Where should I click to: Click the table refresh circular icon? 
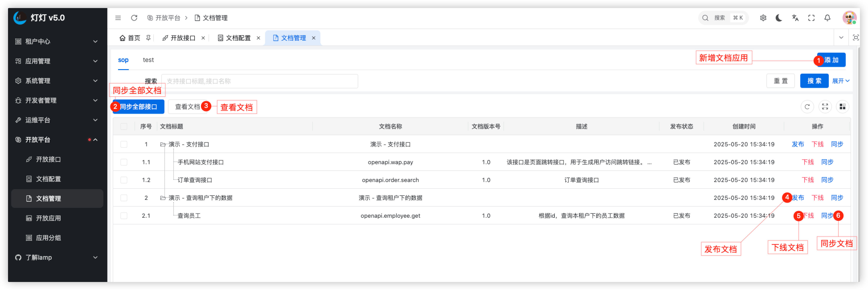[807, 107]
